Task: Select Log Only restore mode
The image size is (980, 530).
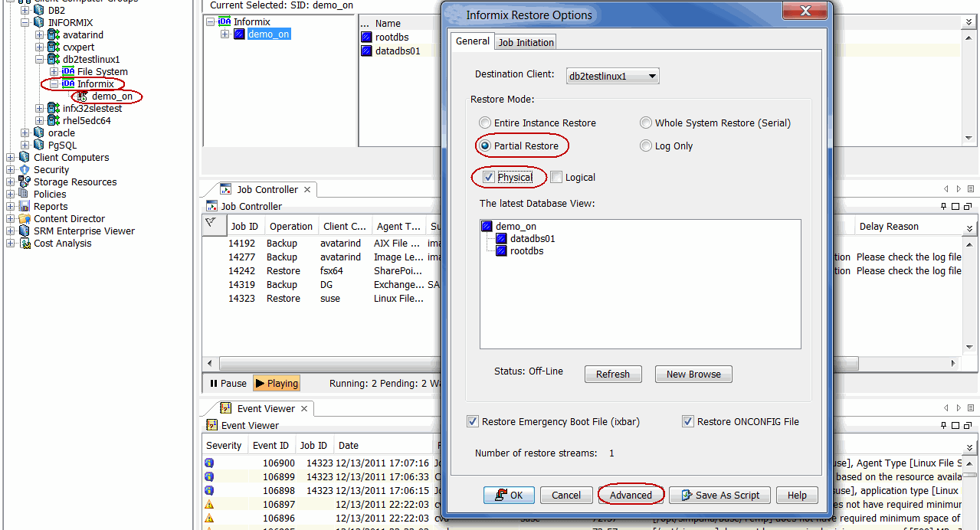Action: (x=646, y=146)
